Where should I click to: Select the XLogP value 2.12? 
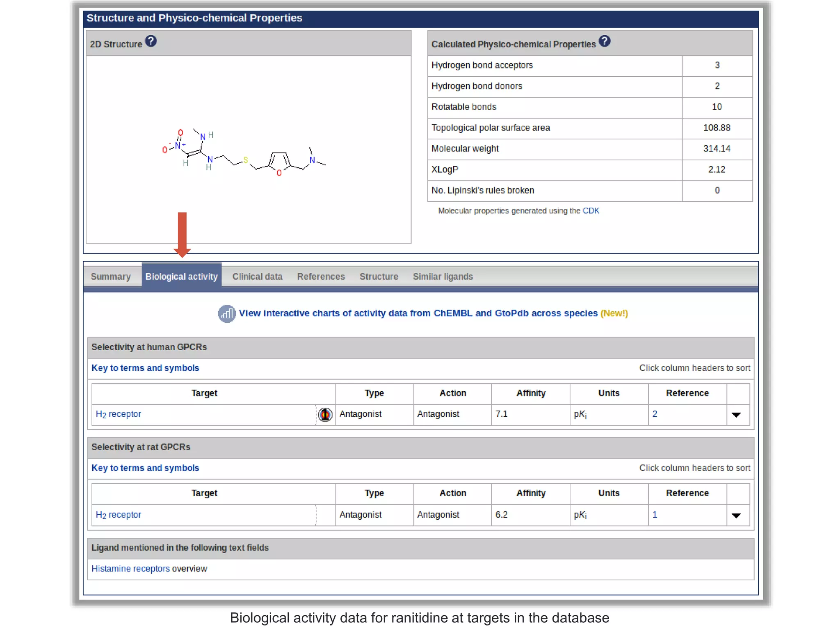(x=717, y=169)
